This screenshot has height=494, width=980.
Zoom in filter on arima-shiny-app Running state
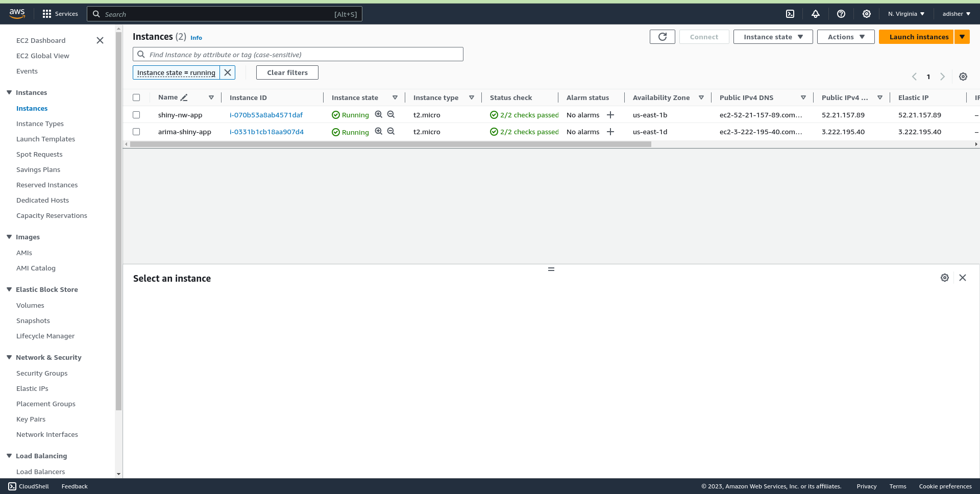[x=379, y=132]
